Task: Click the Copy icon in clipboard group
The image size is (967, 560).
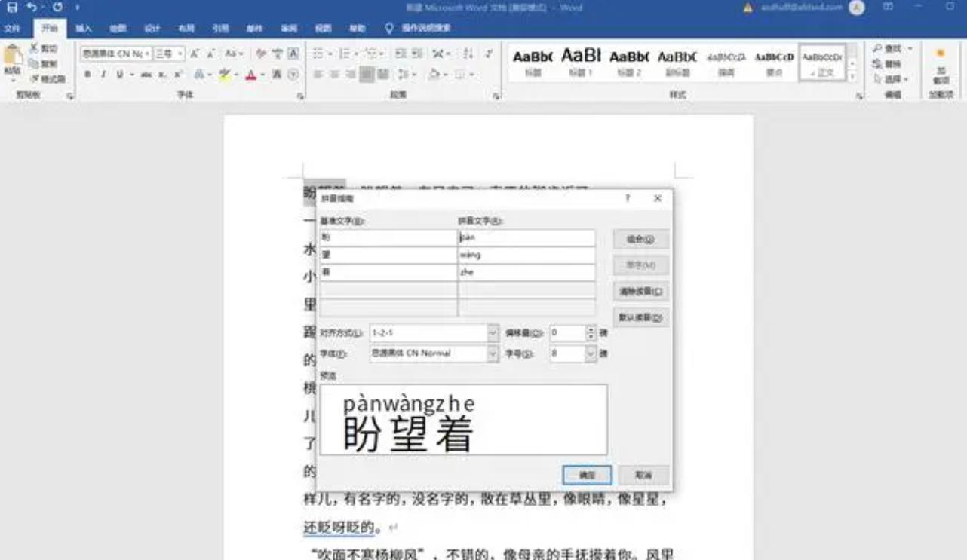Action: coord(34,63)
